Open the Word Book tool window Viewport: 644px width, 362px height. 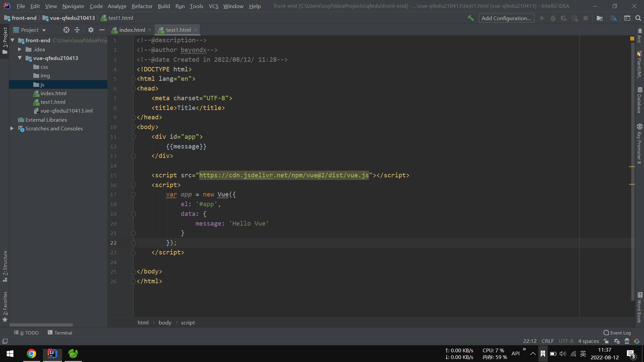pos(640,308)
